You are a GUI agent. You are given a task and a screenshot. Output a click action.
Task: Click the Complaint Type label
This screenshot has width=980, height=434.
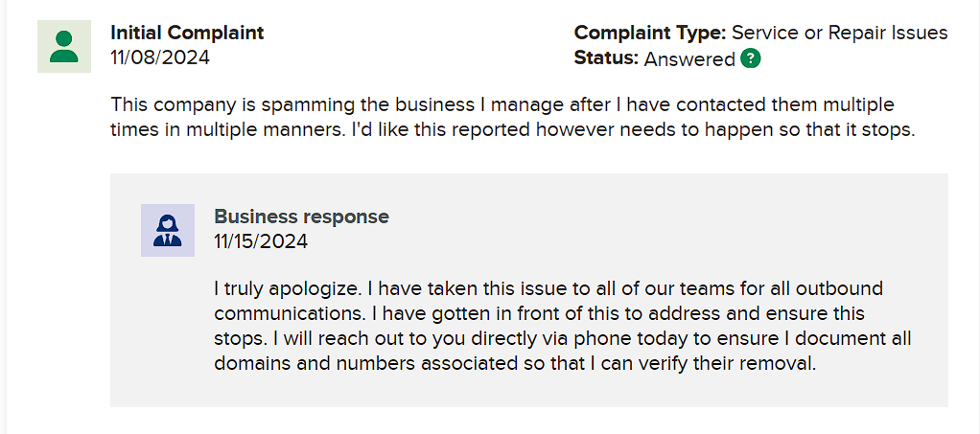650,33
